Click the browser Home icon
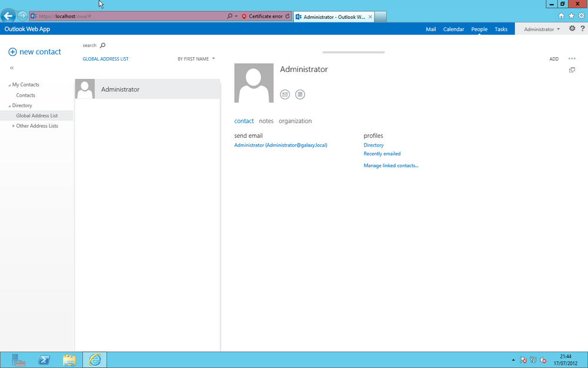 click(x=562, y=16)
